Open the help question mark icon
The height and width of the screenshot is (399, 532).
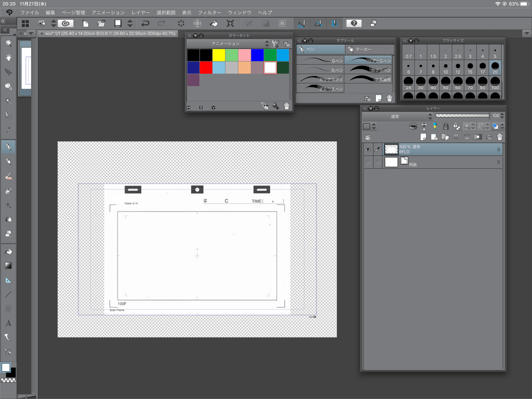(x=354, y=23)
